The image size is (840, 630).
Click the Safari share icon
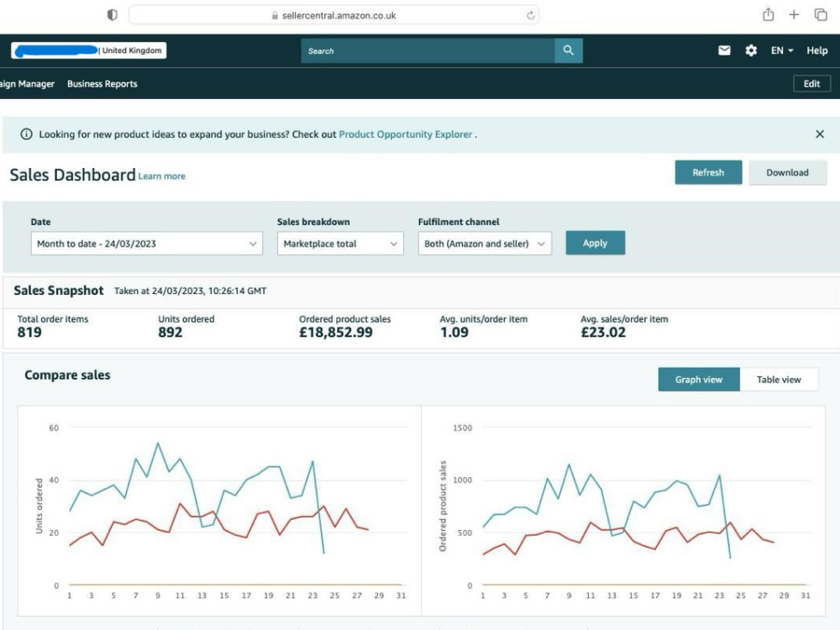[x=769, y=14]
